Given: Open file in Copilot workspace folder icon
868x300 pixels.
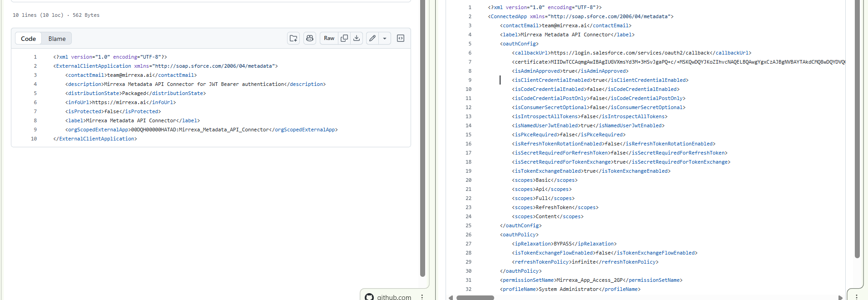Looking at the screenshot, I should [293, 38].
